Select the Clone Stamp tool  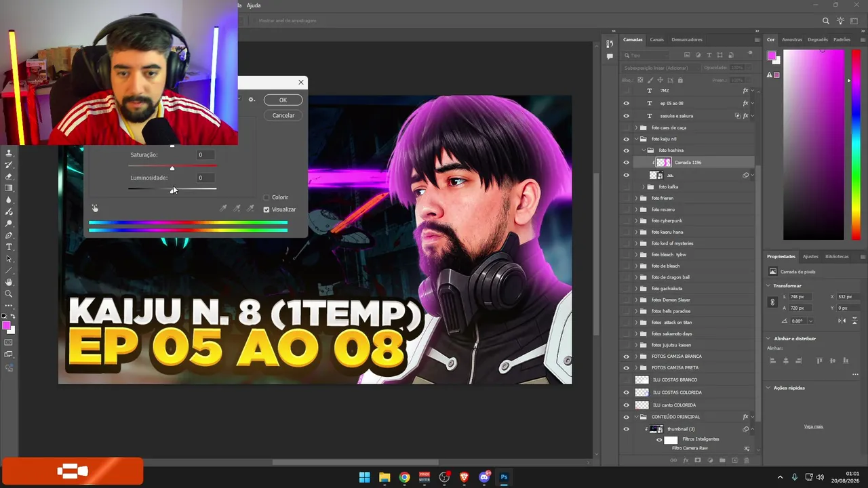9,153
